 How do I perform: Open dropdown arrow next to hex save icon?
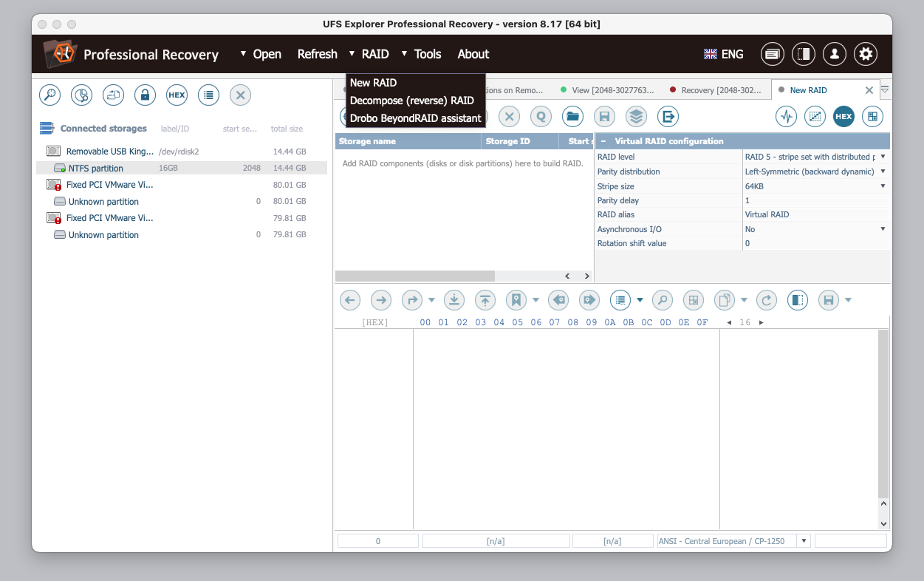tap(848, 300)
